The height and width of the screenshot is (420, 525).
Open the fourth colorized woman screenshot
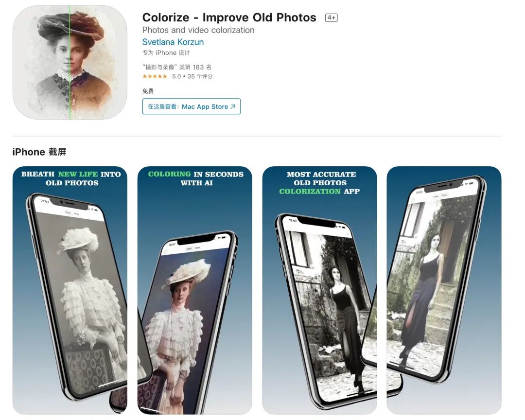click(x=444, y=290)
